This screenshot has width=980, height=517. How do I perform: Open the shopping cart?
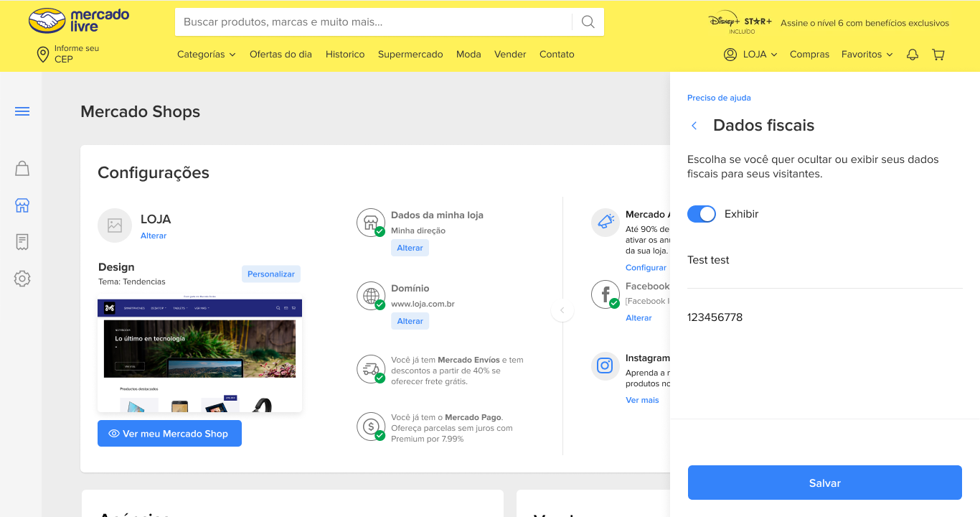click(x=938, y=55)
